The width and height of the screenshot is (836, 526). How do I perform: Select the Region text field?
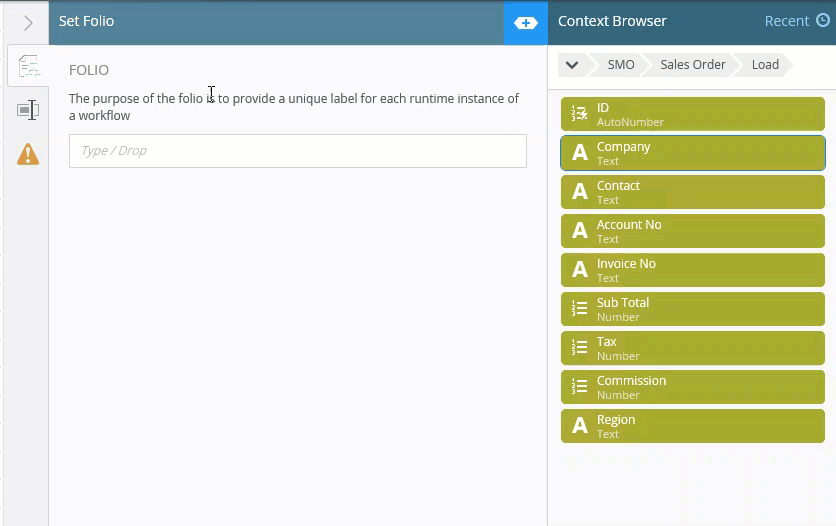pyautogui.click(x=692, y=426)
